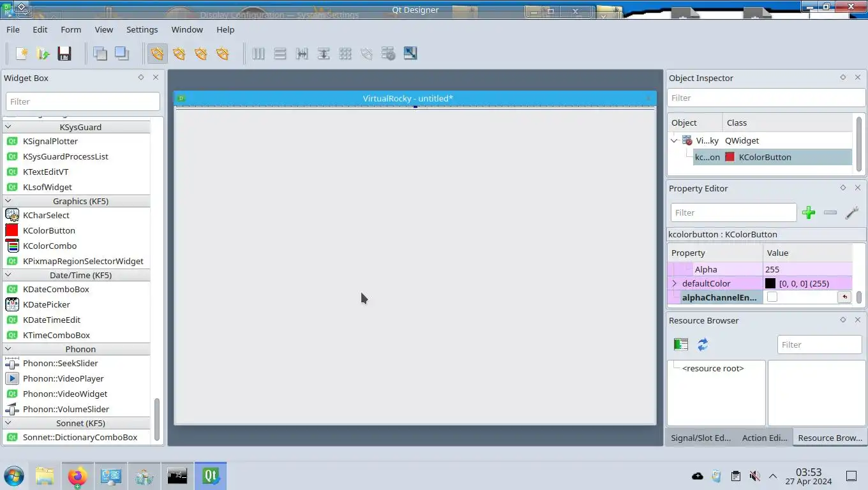Reset the alphaChannelEnabled property with arrow button
This screenshot has width=868, height=490.
[x=844, y=297]
